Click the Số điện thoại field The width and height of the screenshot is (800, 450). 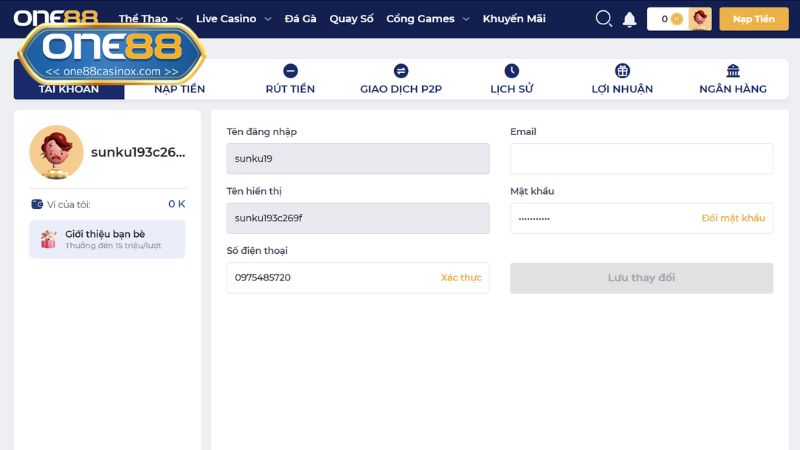(358, 278)
